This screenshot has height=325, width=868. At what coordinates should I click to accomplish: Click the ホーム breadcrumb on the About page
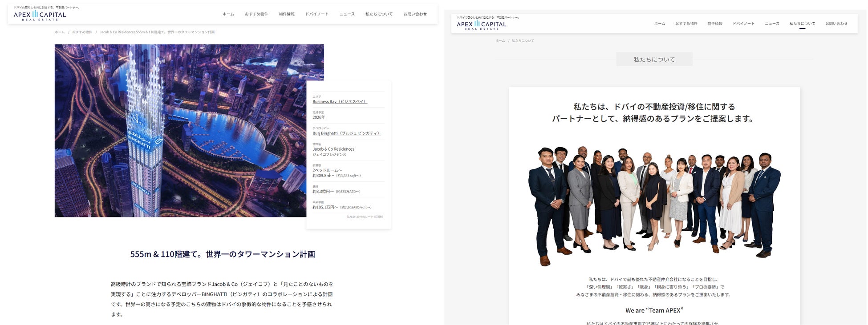(x=500, y=40)
